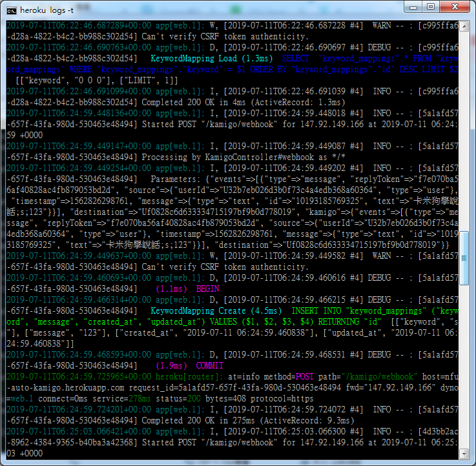Screen dimensions: 476x466
Task: Click timestamp '2019-07-11T06:24:59.448136+00:00'
Action: (79, 113)
